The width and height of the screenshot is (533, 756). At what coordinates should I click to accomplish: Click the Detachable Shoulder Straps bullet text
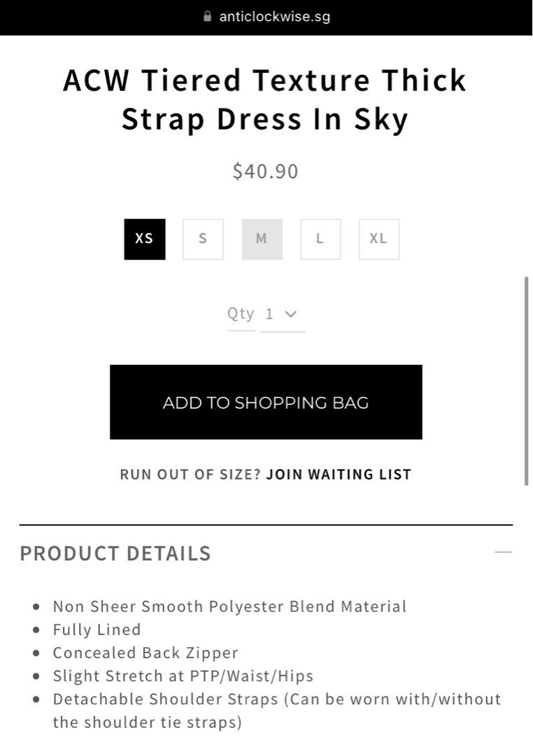click(276, 699)
